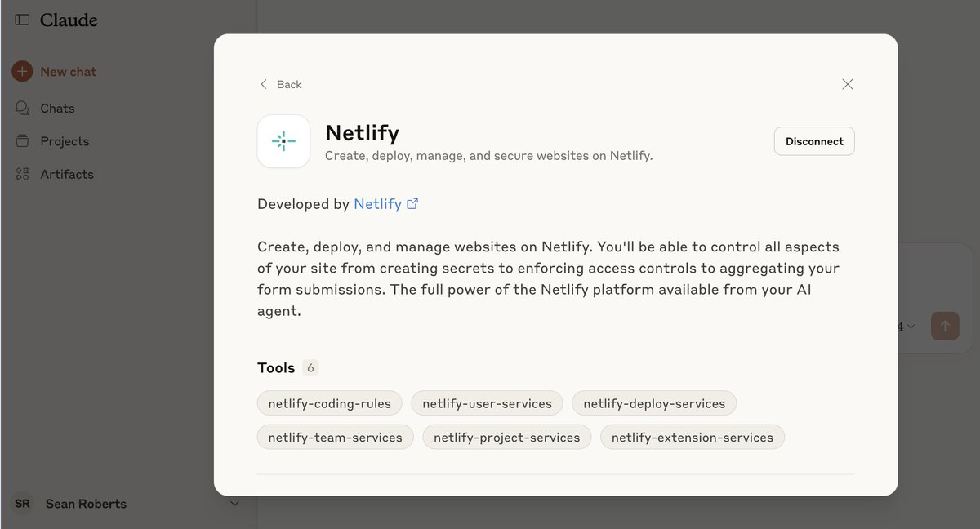The width and height of the screenshot is (980, 529).
Task: Click the SR avatar for Sean Roberts
Action: tap(22, 504)
